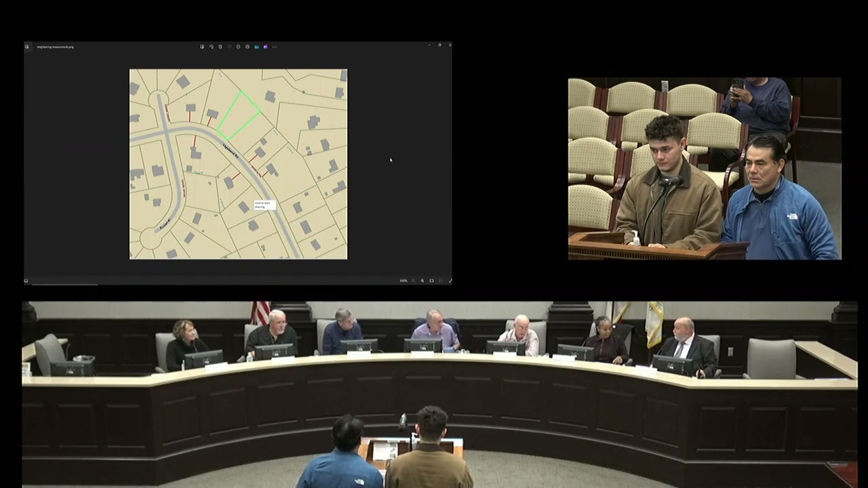Click the cul-de-sac at top of map
Image resolution: width=868 pixels, height=488 pixels.
[x=157, y=99]
